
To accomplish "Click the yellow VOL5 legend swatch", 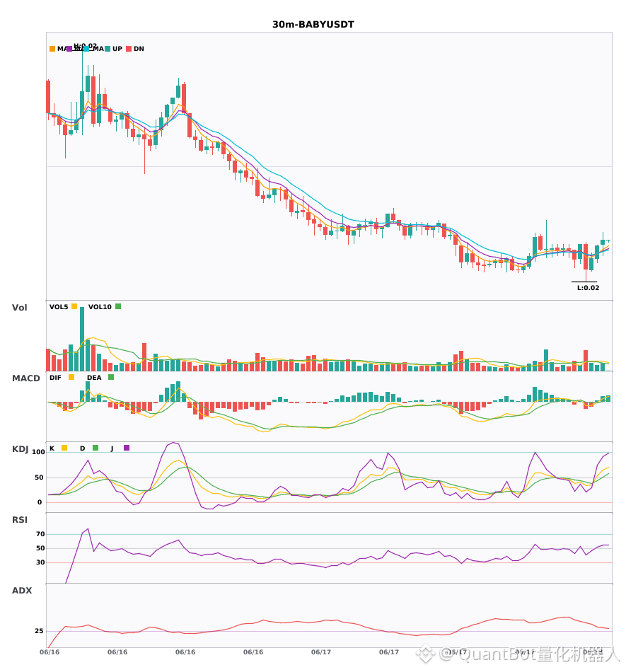I will (74, 306).
